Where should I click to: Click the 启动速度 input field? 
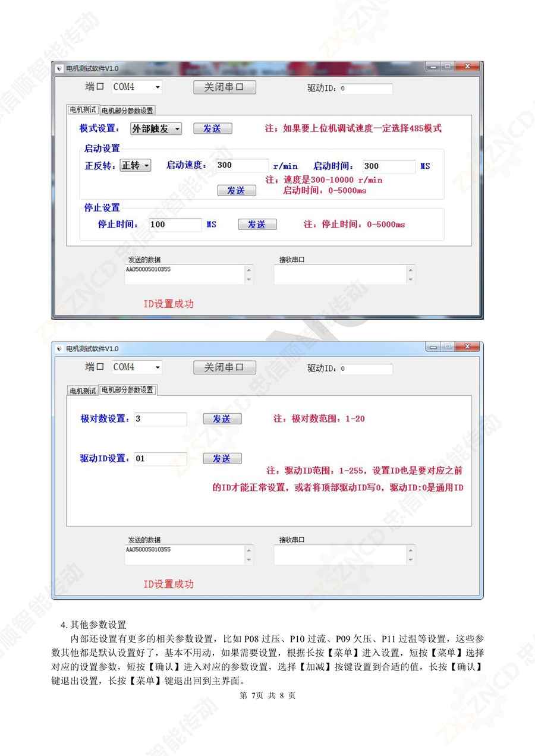(241, 166)
